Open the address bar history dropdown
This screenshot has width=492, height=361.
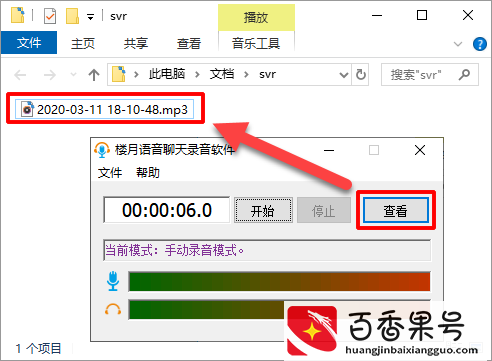click(344, 75)
